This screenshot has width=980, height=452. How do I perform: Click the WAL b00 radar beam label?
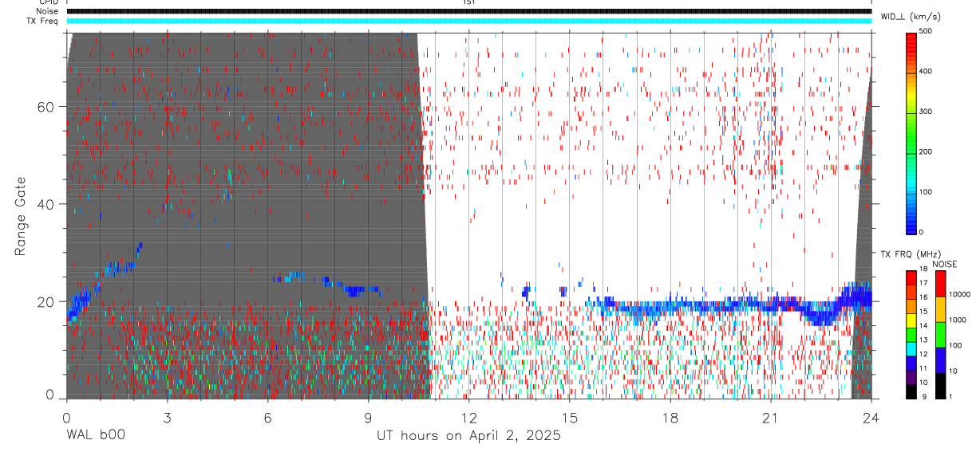pyautogui.click(x=95, y=436)
